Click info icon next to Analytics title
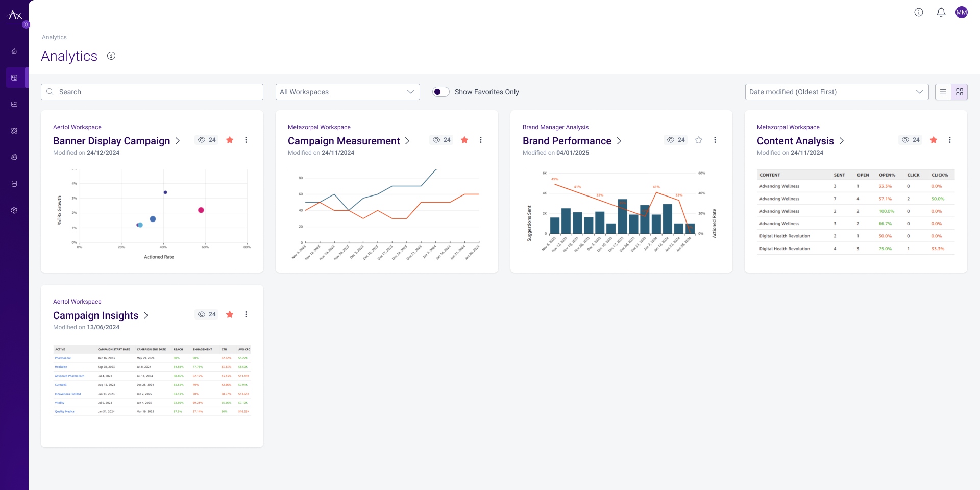 (x=111, y=56)
